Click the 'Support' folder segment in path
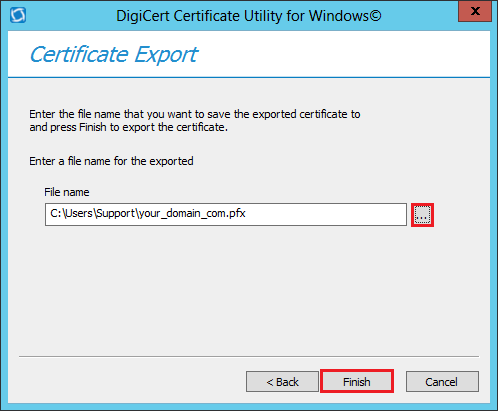The image size is (498, 411). [115, 213]
